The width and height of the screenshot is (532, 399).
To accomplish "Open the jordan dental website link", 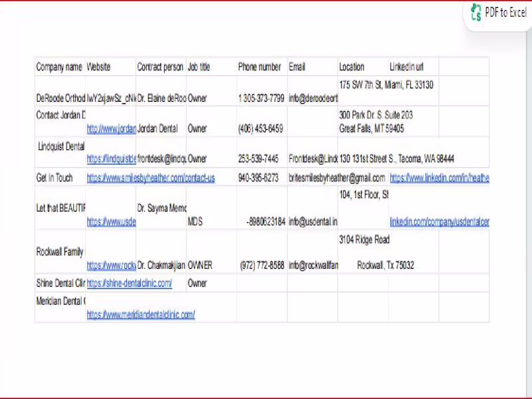I will pyautogui.click(x=111, y=129).
